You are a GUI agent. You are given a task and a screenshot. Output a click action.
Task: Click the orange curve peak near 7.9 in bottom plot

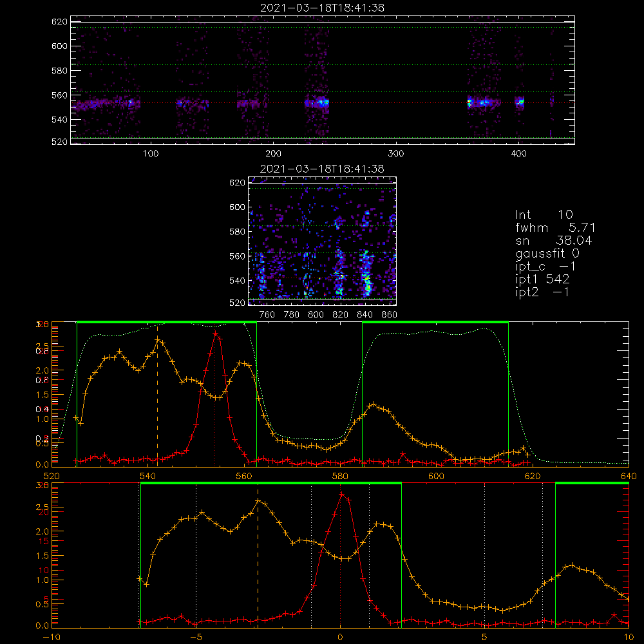coord(571,565)
